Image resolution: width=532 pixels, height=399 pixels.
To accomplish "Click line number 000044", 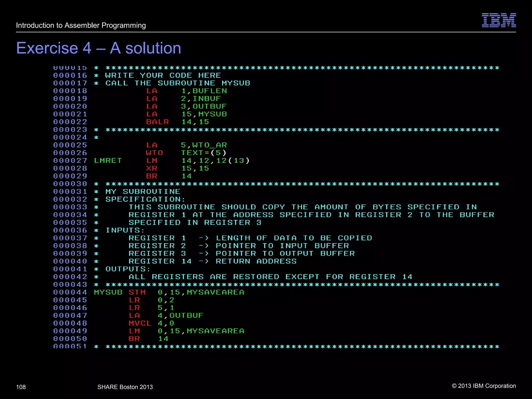I will [x=70, y=292].
